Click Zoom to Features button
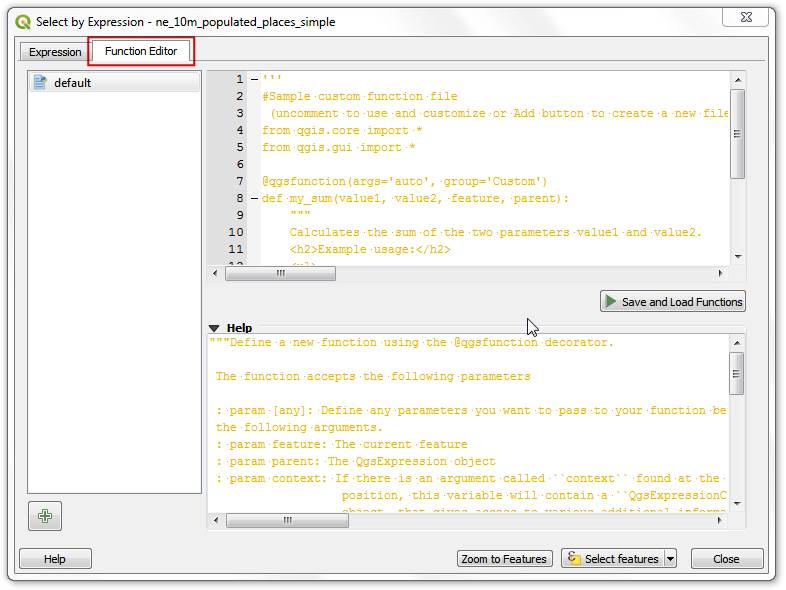Image resolution: width=786 pixels, height=590 pixels. point(503,559)
